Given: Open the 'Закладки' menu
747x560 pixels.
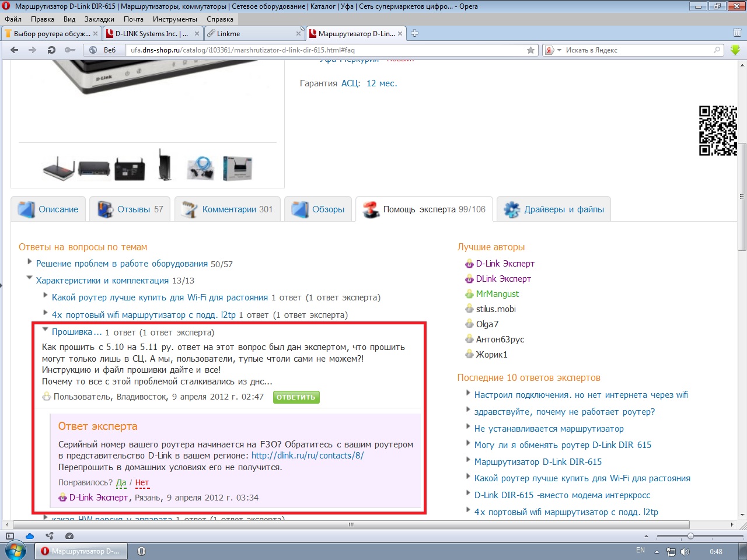Looking at the screenshot, I should (x=99, y=19).
